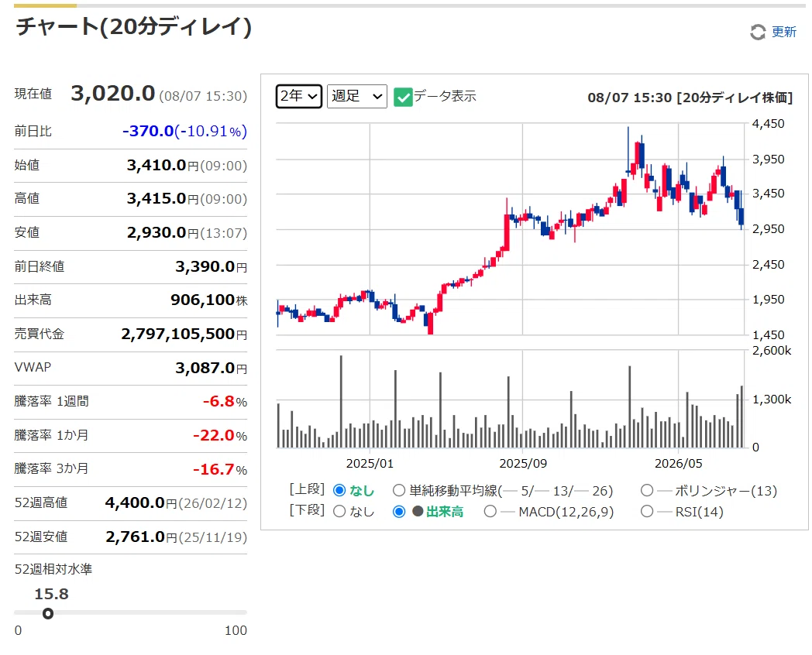
Task: Click 52週高値 value 4,400.0円
Action: 141,503
